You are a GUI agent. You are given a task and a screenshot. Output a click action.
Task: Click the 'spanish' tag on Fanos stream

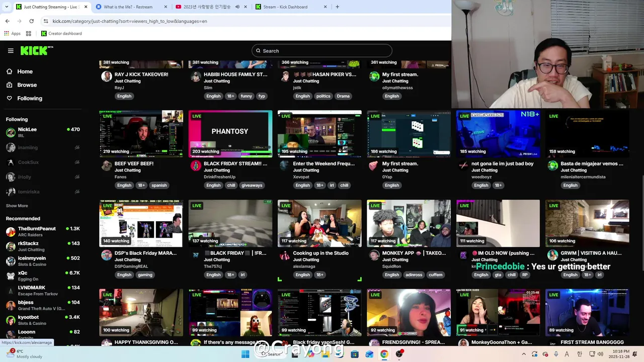pyautogui.click(x=159, y=185)
